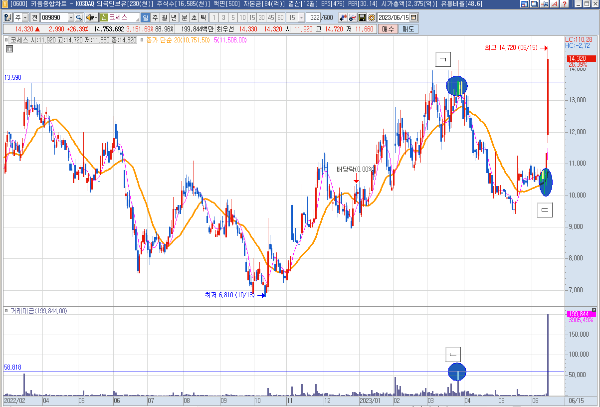
Task: Click the blue-red arrow tool icon before the save icon
Action: (x=343, y=18)
